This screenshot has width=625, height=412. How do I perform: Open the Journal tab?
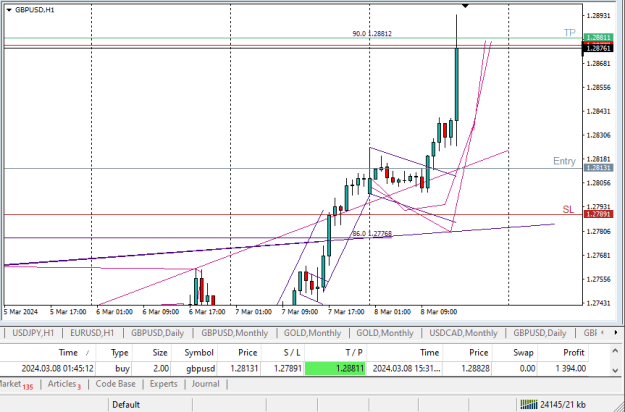(205, 384)
